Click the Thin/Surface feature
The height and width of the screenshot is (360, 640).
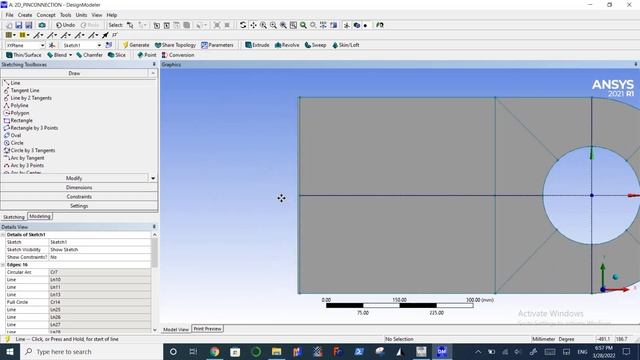(24, 55)
